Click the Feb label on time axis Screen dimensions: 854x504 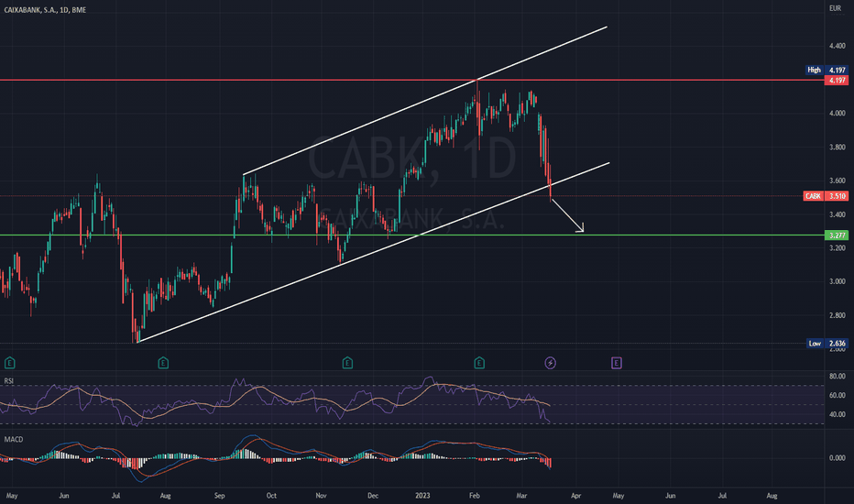[x=475, y=496]
